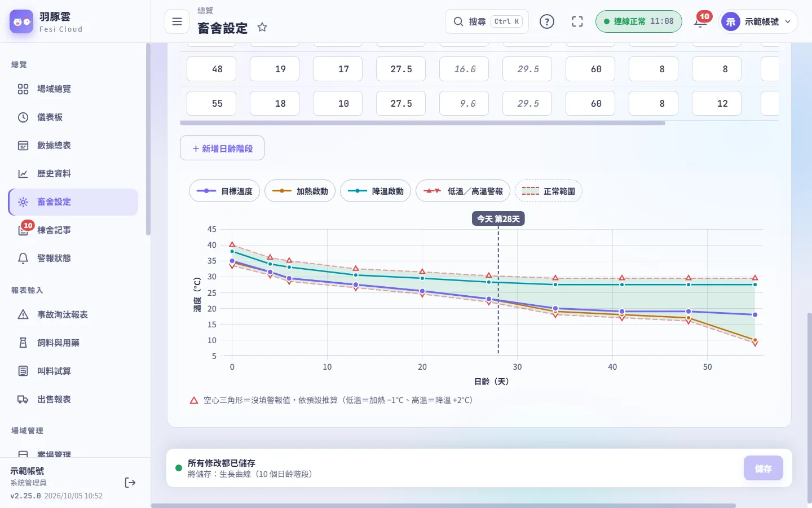Open the help question mark icon

point(547,21)
